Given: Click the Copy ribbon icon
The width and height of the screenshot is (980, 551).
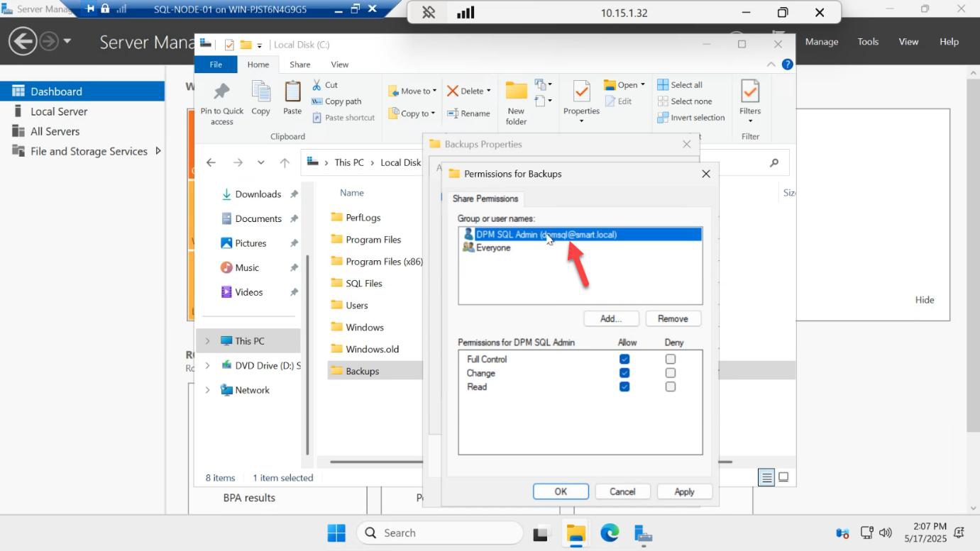Looking at the screenshot, I should click(x=261, y=91).
